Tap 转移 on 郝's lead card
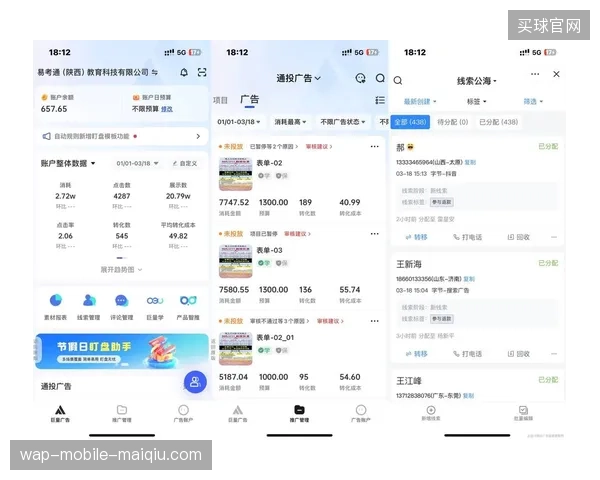This screenshot has width=600, height=480. point(416,237)
